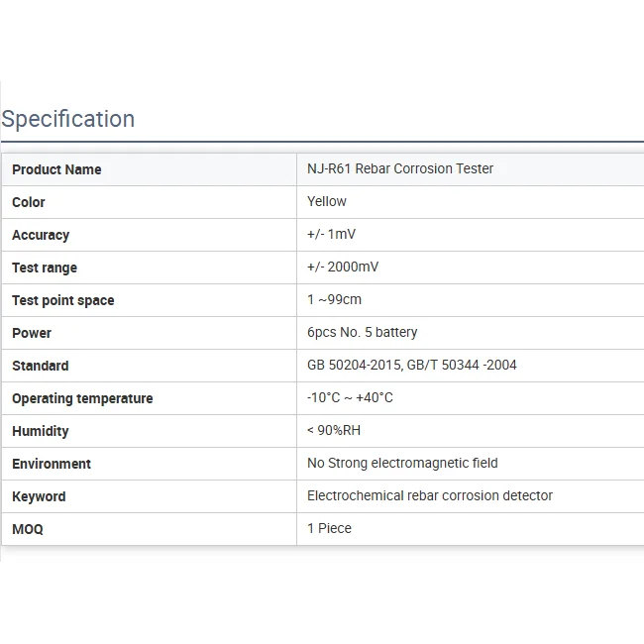Image resolution: width=644 pixels, height=644 pixels.
Task: Click the 6pcs No. 5 battery value
Action: (x=363, y=332)
